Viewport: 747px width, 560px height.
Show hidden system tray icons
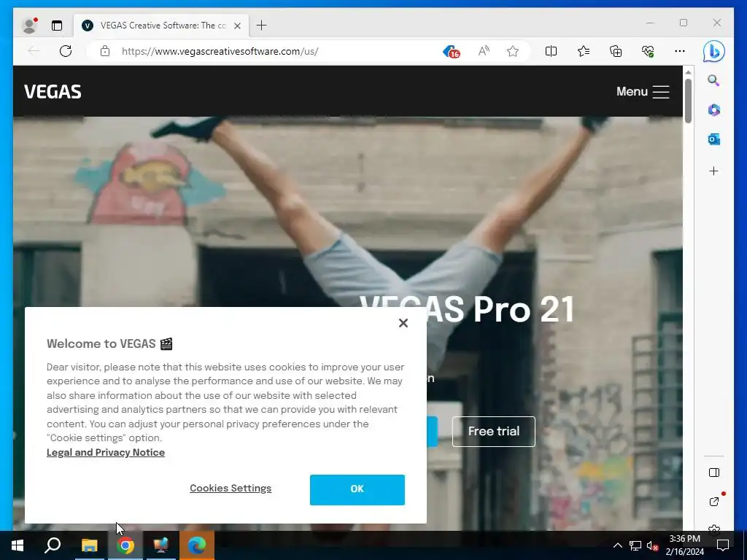tap(617, 545)
